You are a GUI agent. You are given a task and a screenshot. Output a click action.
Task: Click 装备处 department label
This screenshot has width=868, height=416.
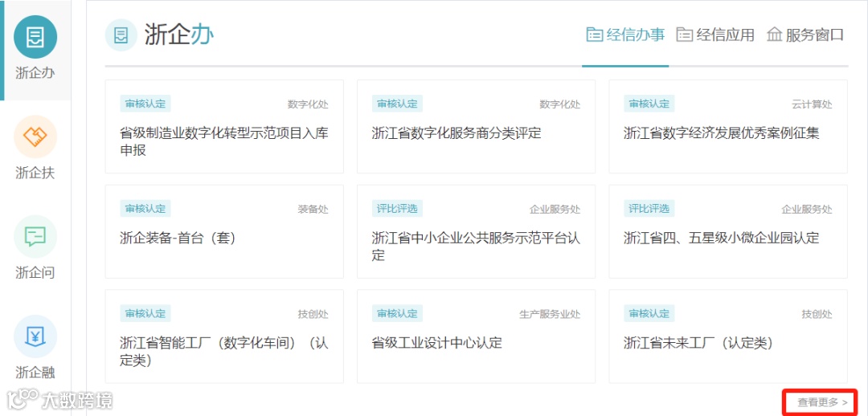[313, 210]
